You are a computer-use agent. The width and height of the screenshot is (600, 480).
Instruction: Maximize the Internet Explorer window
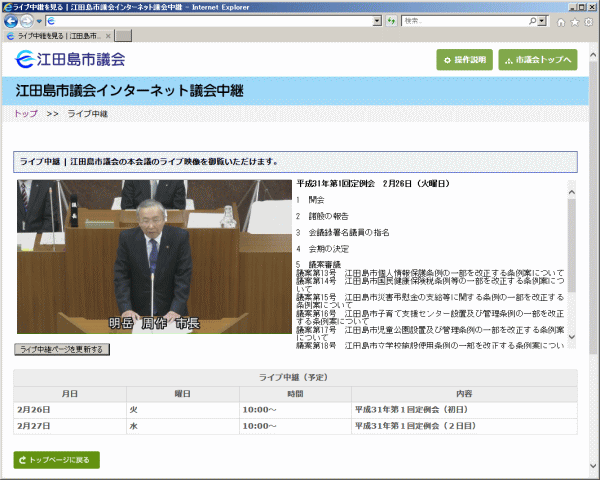coord(581,7)
